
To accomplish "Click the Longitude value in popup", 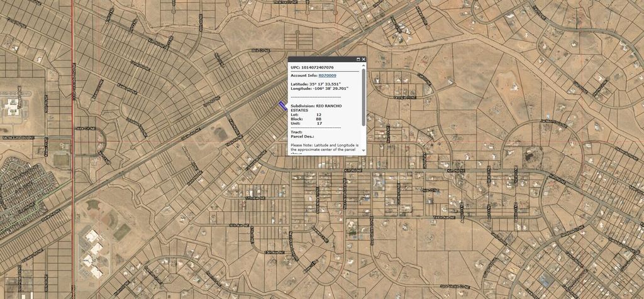I will 330,89.
